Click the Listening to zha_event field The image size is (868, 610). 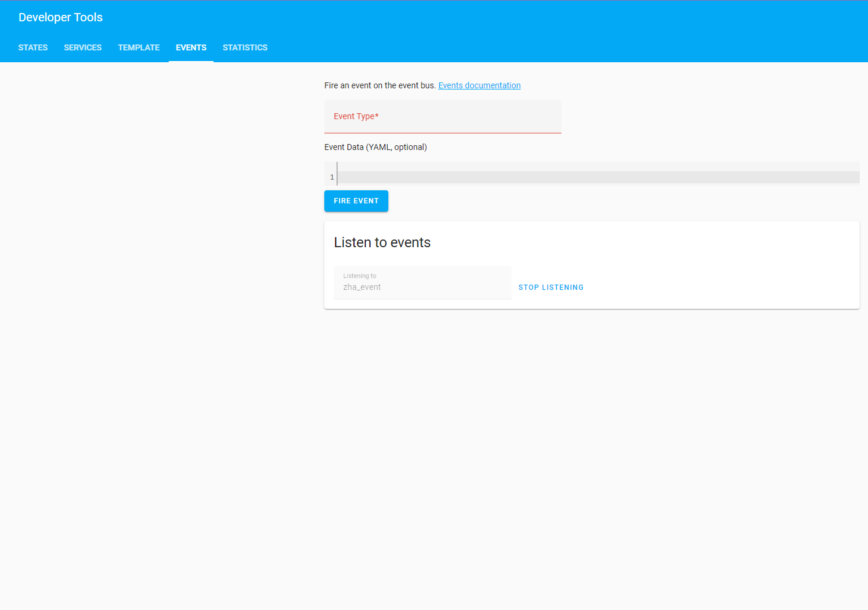tap(422, 283)
